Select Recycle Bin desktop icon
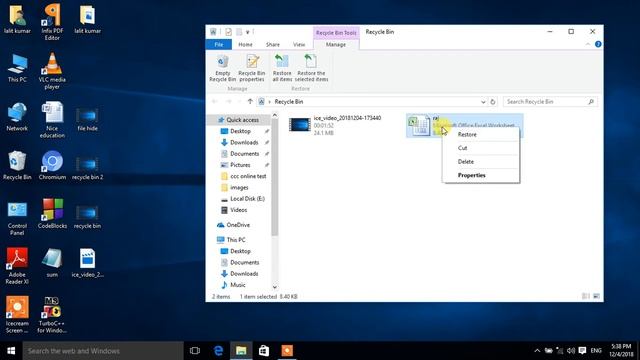 17,165
